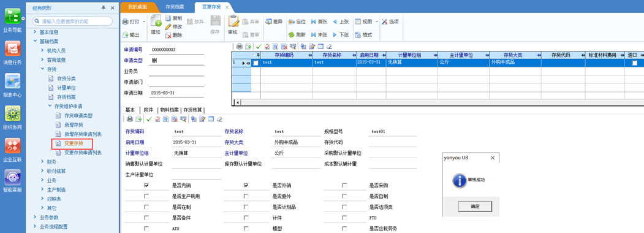The height and width of the screenshot is (233, 644).
Task: Click the 申请编号 field value
Action: click(176, 50)
